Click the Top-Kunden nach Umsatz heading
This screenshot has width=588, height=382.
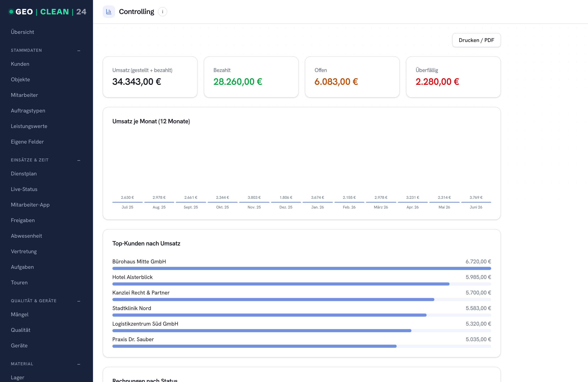[146, 243]
